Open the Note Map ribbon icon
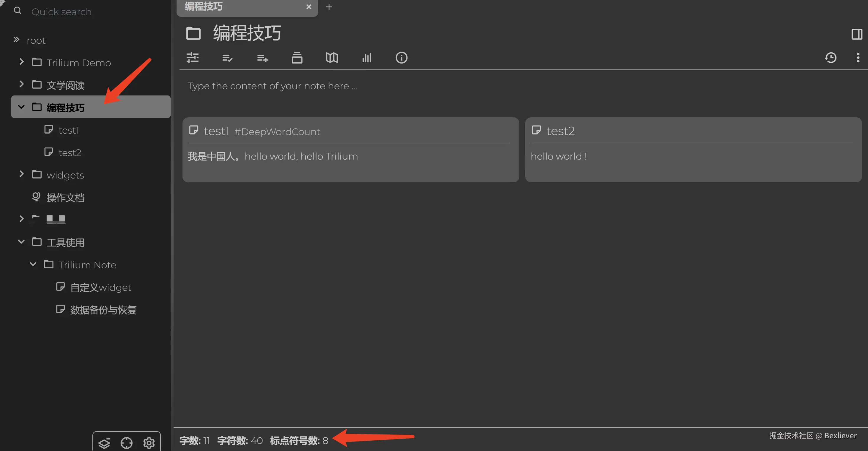The width and height of the screenshot is (868, 451). (332, 58)
